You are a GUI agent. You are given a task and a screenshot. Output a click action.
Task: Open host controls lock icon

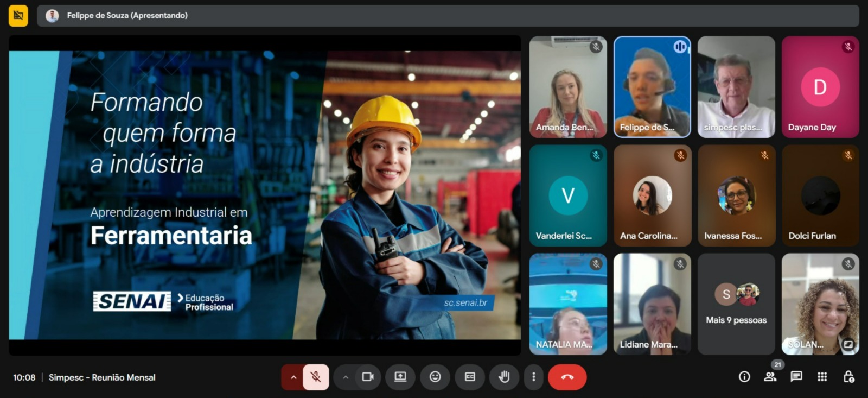pos(848,377)
